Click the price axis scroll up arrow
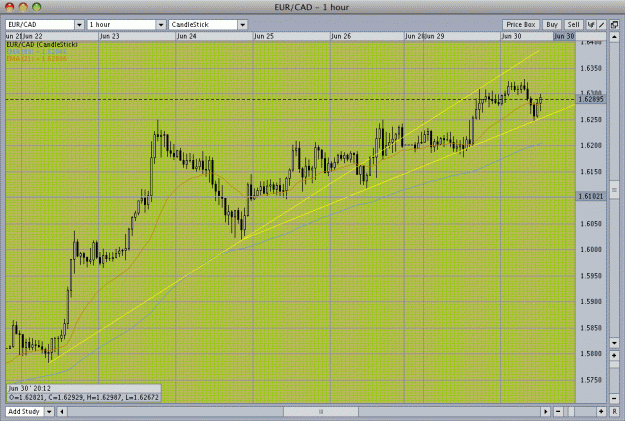Screen dimensions: 625x421 point(614,37)
